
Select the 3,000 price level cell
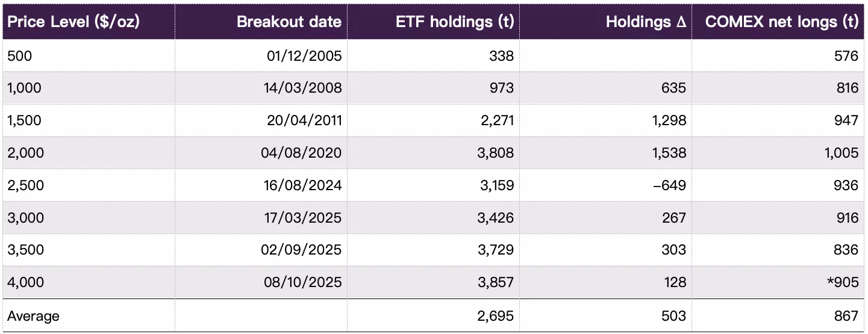tap(26, 218)
